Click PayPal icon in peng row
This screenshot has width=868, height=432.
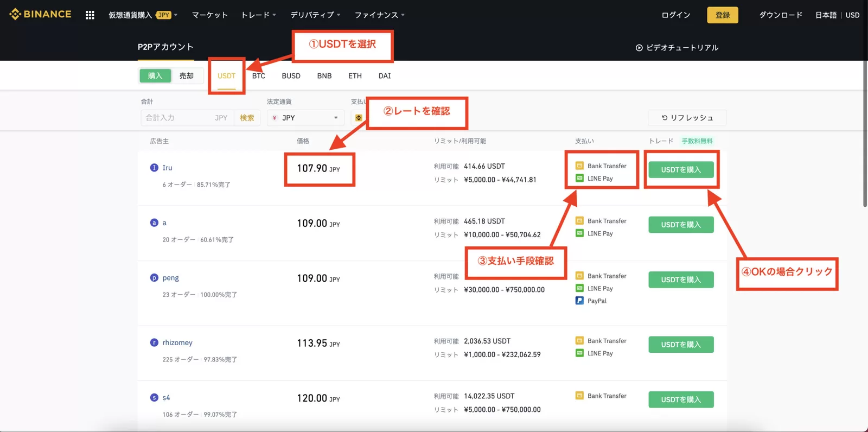579,301
